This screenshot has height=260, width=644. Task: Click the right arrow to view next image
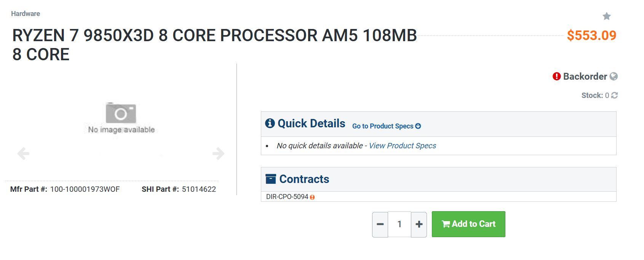(x=217, y=154)
